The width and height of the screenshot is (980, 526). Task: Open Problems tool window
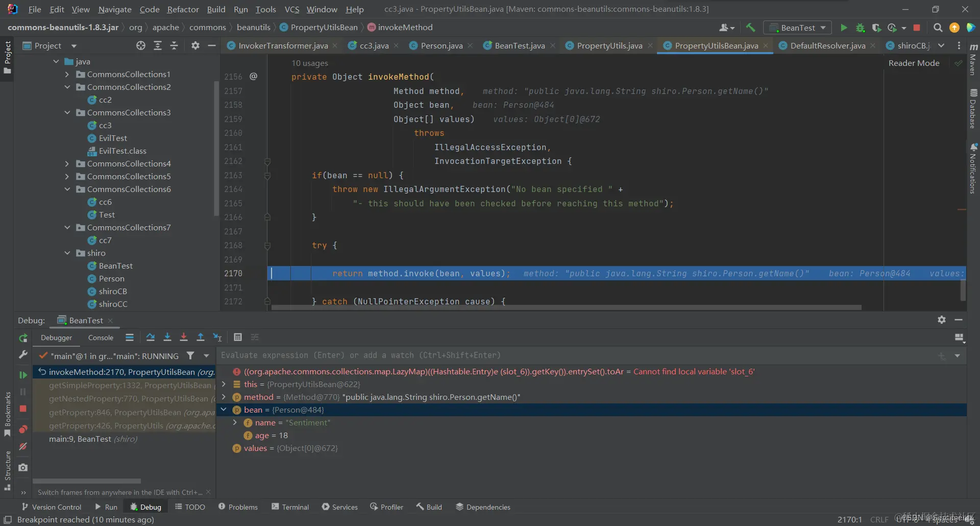(x=238, y=507)
